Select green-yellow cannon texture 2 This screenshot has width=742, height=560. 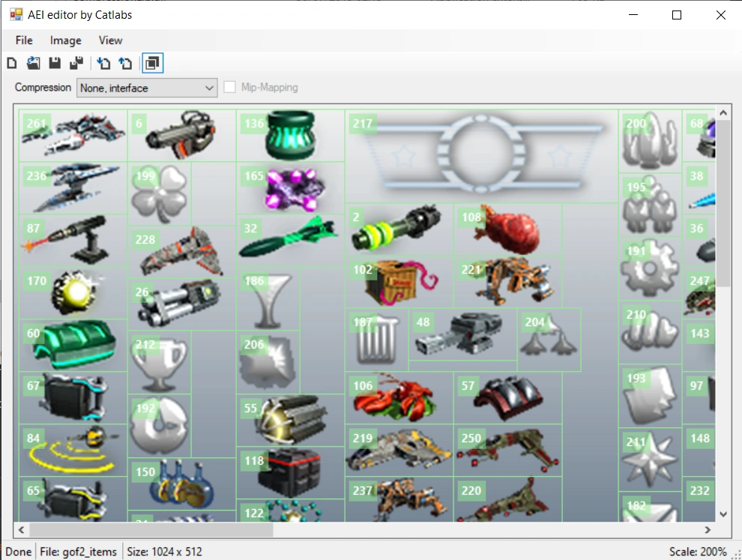399,229
